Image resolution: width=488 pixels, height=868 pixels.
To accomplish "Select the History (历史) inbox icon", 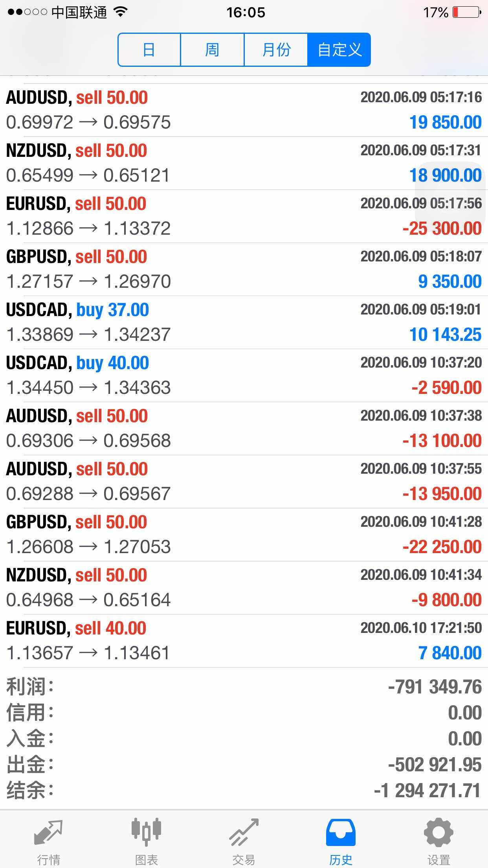I will coord(341,832).
